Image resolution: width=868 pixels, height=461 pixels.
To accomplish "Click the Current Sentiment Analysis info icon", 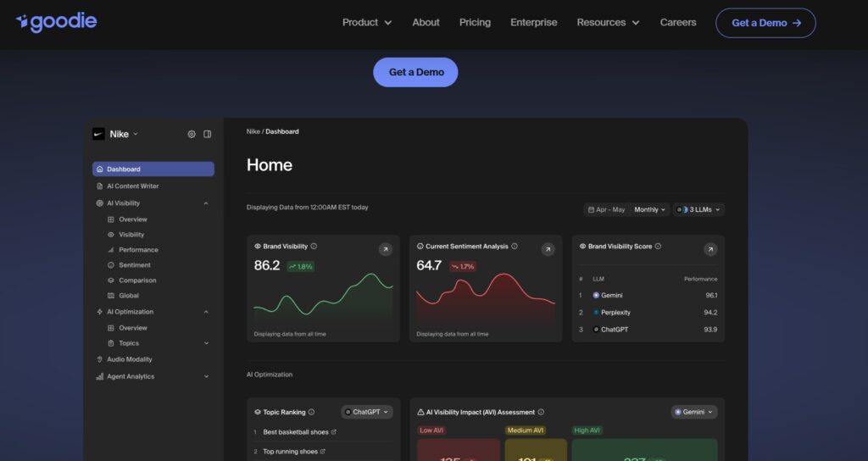I will pos(515,247).
